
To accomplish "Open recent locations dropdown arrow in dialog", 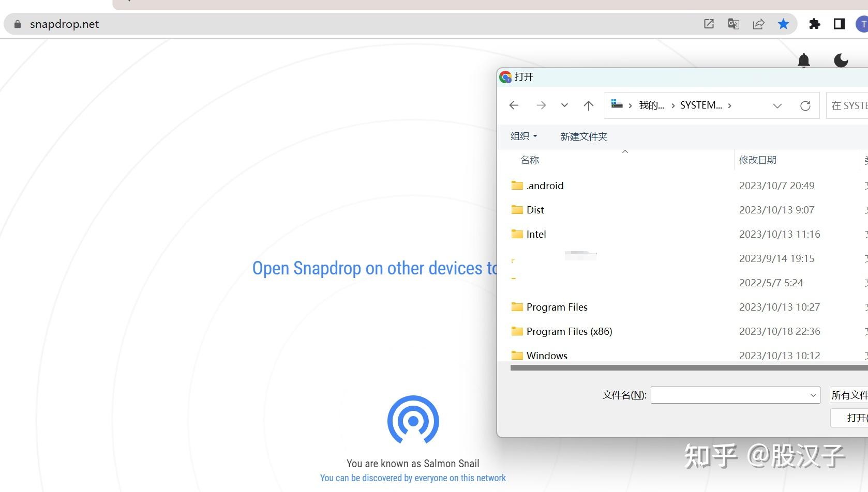I will click(564, 105).
